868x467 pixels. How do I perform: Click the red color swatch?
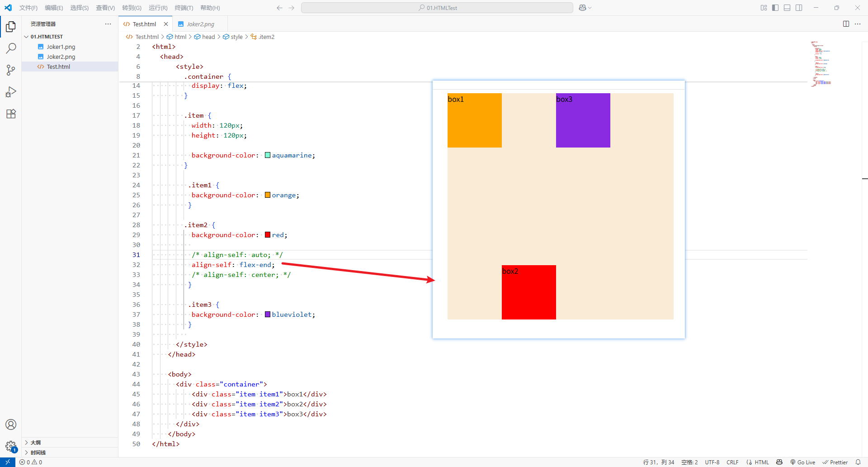[x=268, y=235]
